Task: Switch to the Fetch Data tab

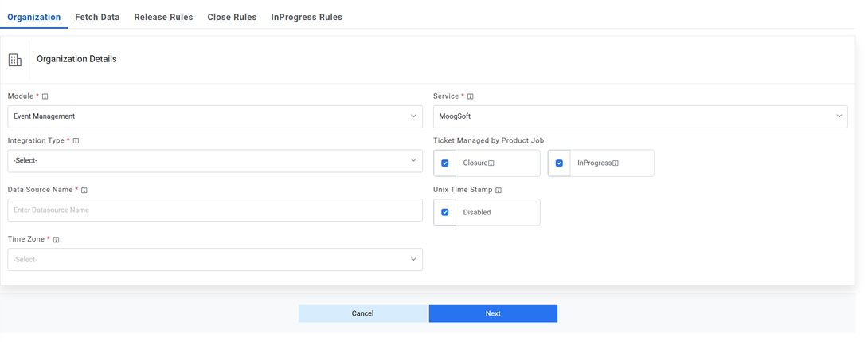Action: pos(97,17)
